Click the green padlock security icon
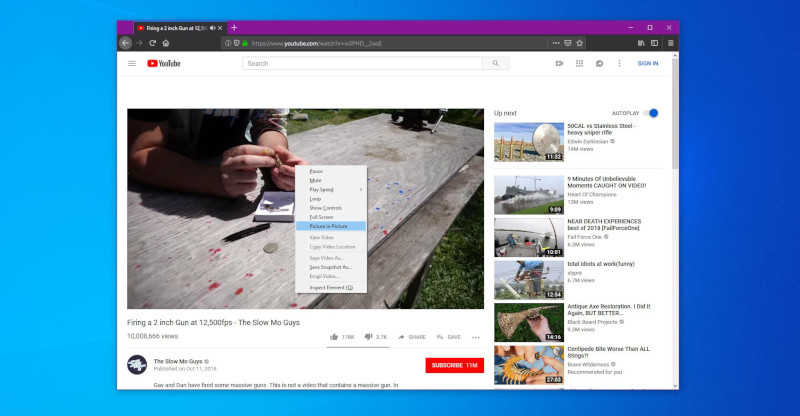800x416 pixels. [x=245, y=43]
